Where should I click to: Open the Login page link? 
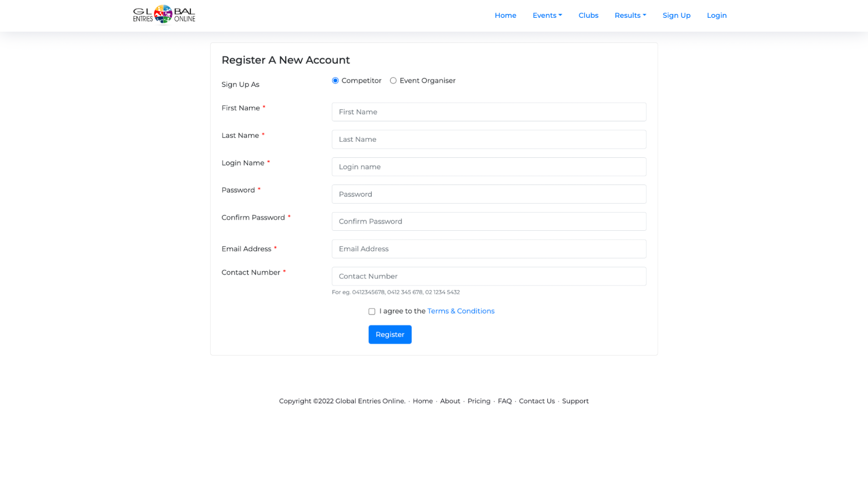pos(716,16)
